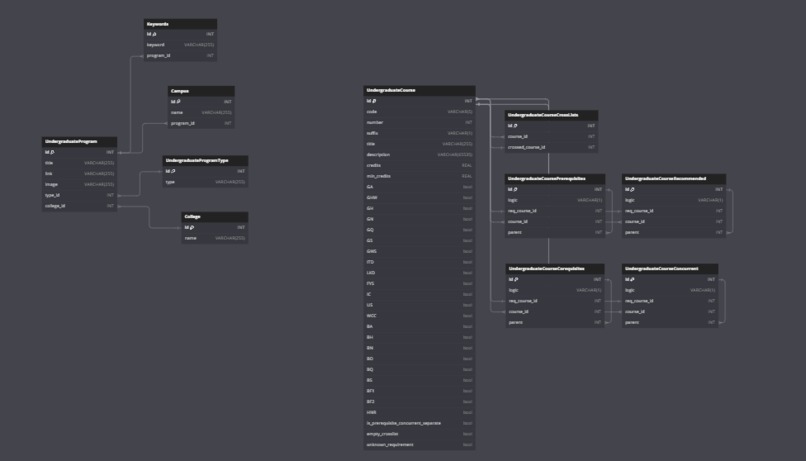Click the GWS field in UndergraduateCourse table
The height and width of the screenshot is (461, 806).
419,252
